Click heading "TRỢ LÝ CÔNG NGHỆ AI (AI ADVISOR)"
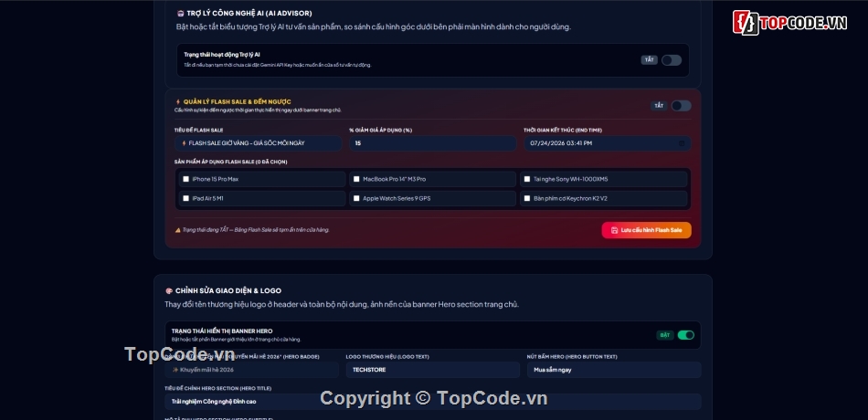 249,14
